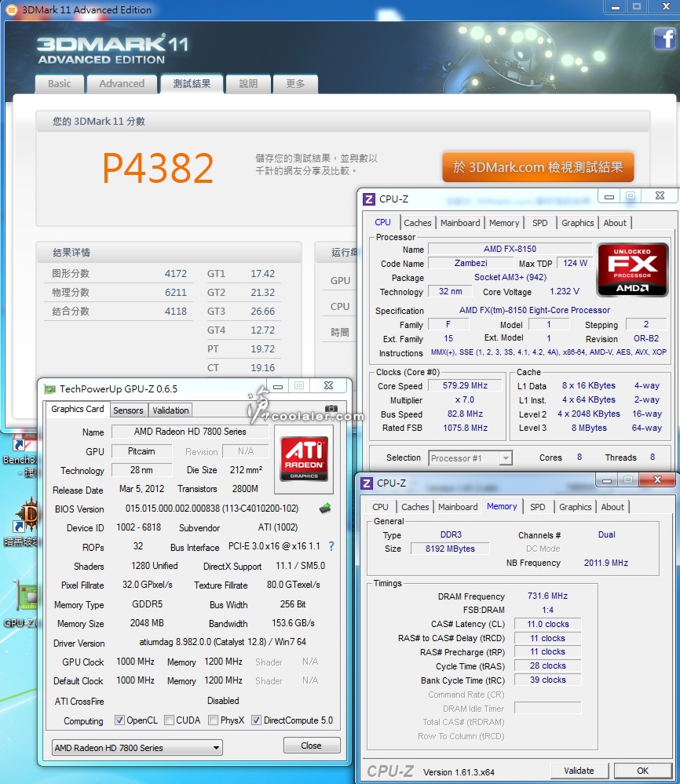Image resolution: width=680 pixels, height=784 pixels.
Task: Click the Memory CPU-Z window Z icon
Action: point(367,483)
